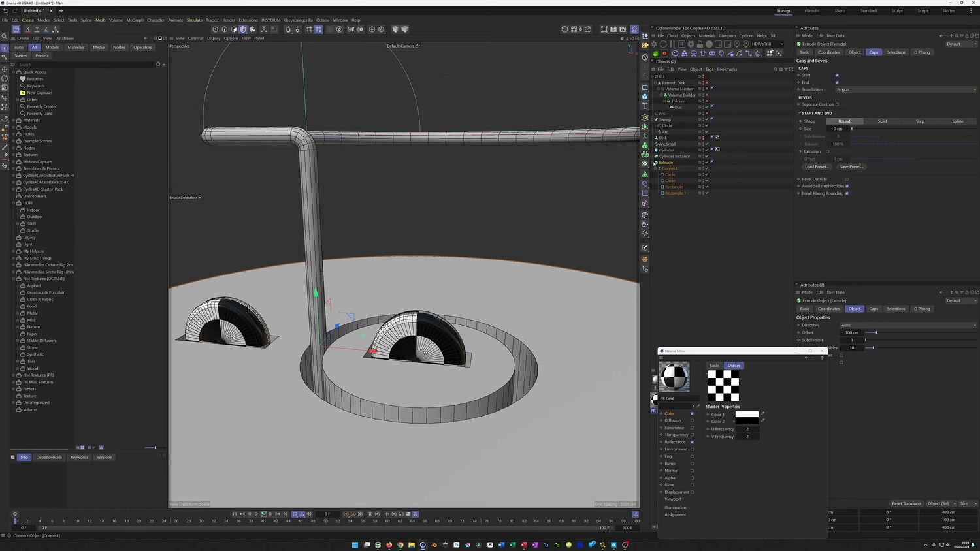Select the Models tab in Asset Browser
The height and width of the screenshot is (551, 980).
tap(52, 47)
